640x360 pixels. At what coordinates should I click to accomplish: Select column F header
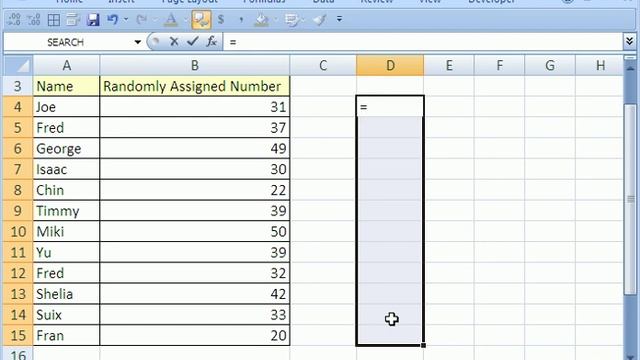[x=500, y=65]
